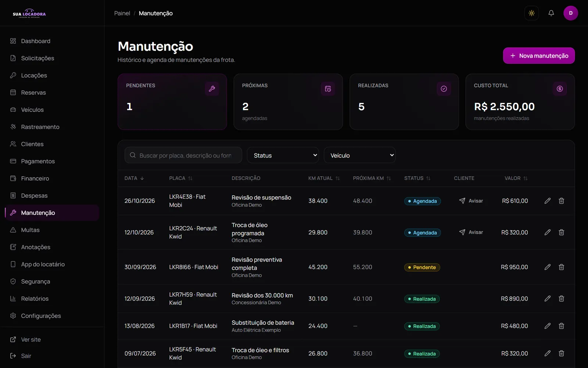Sort by Valor column header
Image resolution: width=588 pixels, height=368 pixels.
point(516,178)
